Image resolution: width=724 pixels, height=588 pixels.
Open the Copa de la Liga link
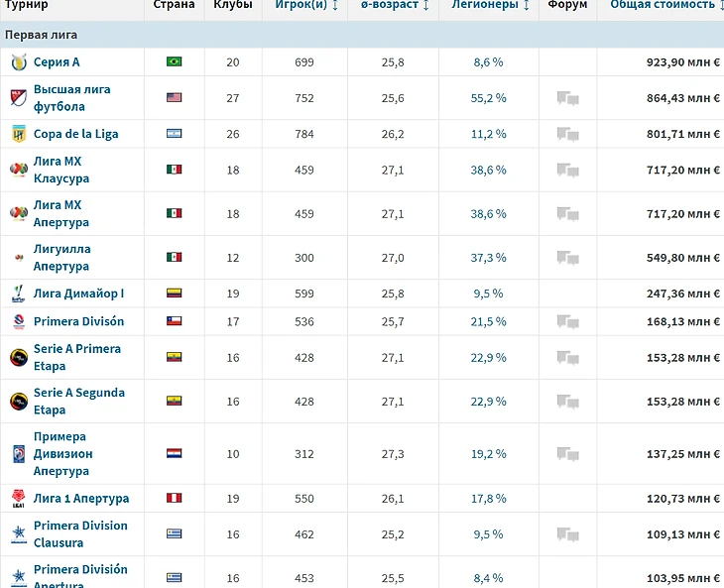pyautogui.click(x=75, y=134)
